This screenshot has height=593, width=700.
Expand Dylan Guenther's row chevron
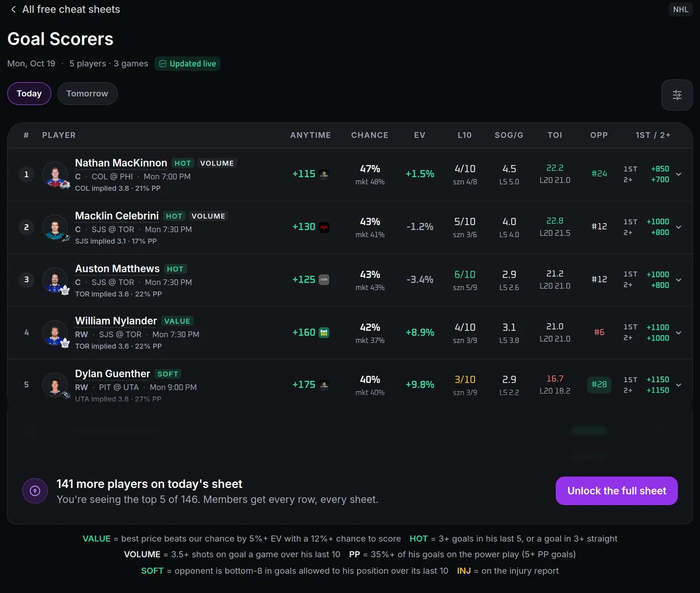(x=678, y=385)
